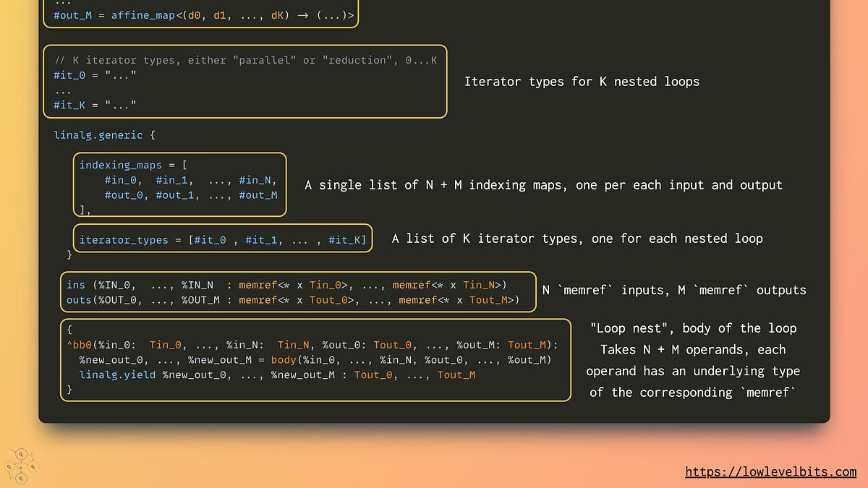Click the #out_0, #out_1 indexing maps row

point(191,195)
